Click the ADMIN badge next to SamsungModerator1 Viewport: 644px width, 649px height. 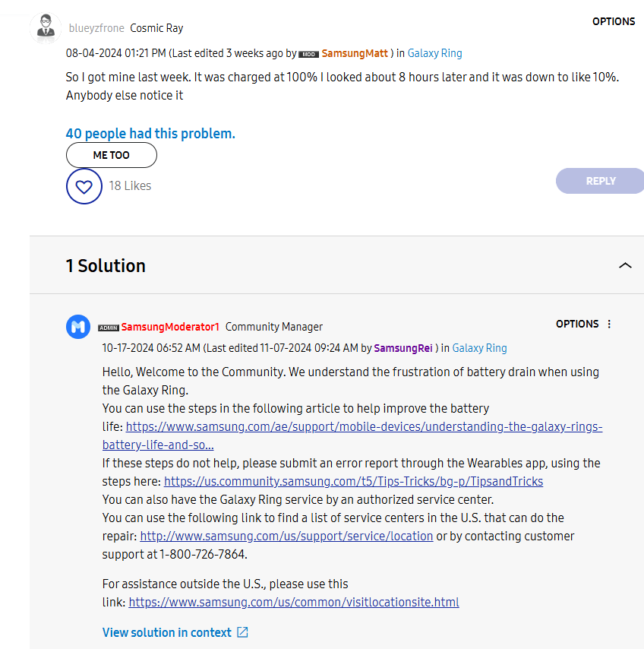pyautogui.click(x=109, y=328)
